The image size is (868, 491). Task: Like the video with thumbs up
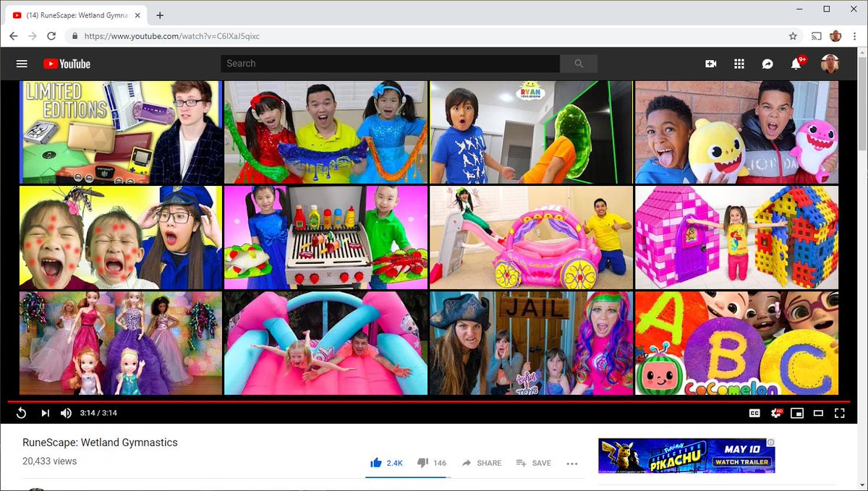click(x=386, y=463)
